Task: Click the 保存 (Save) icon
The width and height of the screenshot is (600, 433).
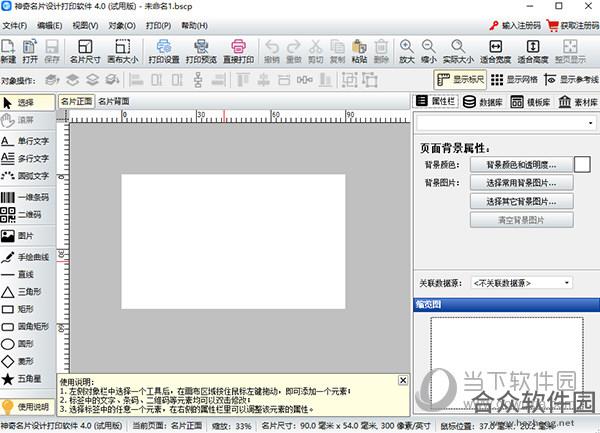Action: click(x=52, y=51)
